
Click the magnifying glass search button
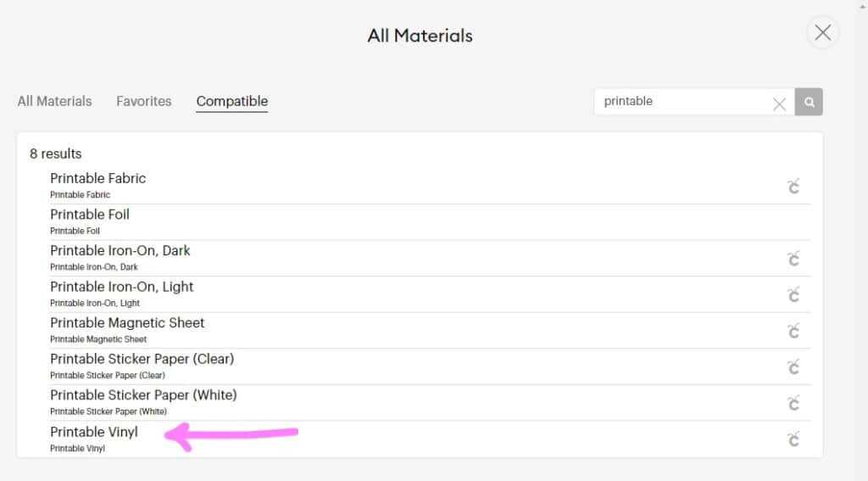click(x=809, y=102)
